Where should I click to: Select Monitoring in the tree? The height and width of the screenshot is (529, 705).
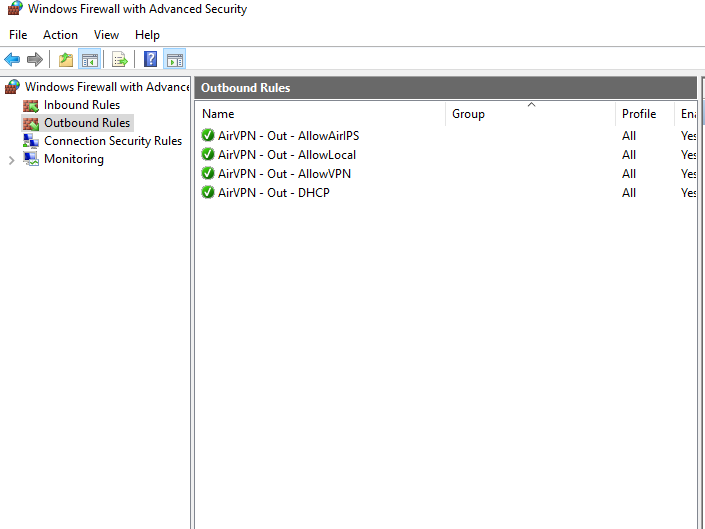click(74, 159)
